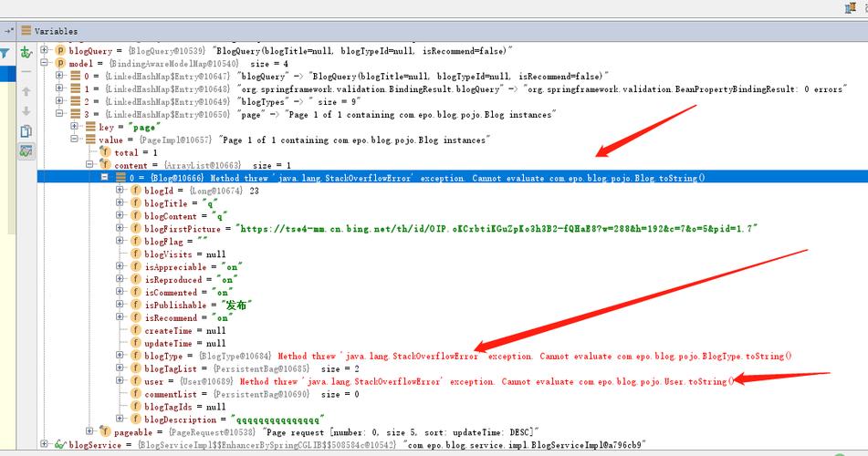Collapse the model variable node
Viewport: 868px width, 456px height.
click(x=45, y=63)
